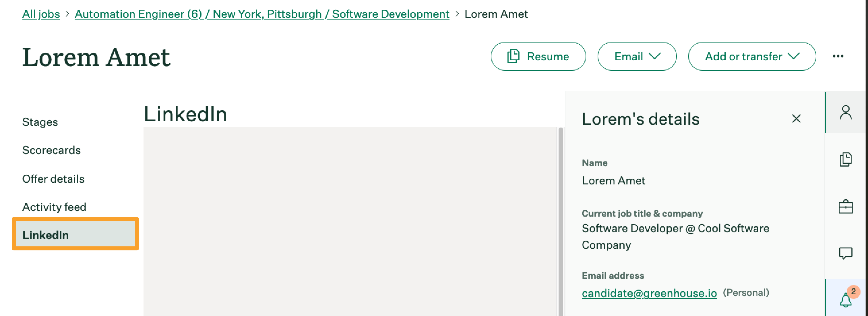Open candidate@greenhouse.io email link
Viewport: 868px width, 316px height.
coord(649,293)
